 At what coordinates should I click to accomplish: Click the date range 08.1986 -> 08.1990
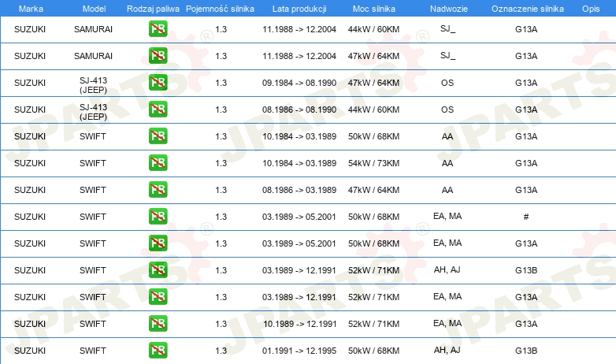(299, 110)
